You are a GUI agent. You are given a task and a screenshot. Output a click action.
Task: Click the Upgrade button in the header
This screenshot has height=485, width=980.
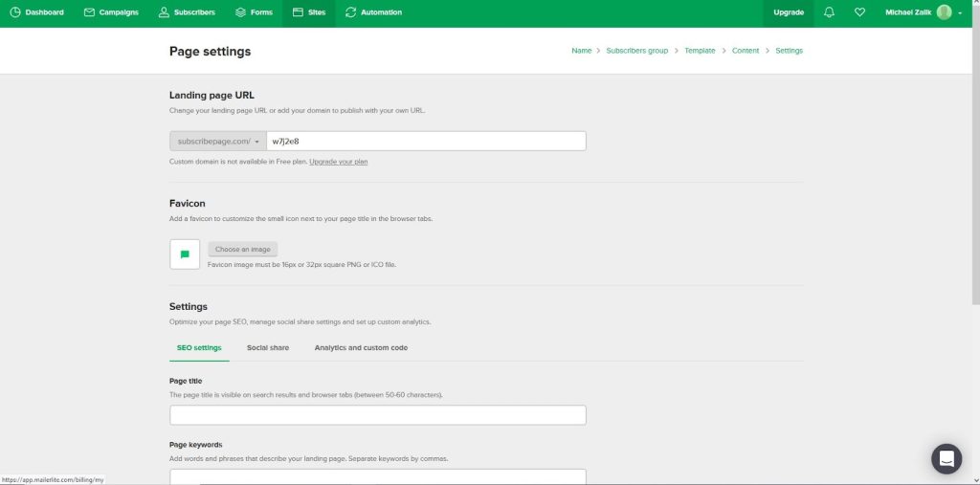[789, 12]
